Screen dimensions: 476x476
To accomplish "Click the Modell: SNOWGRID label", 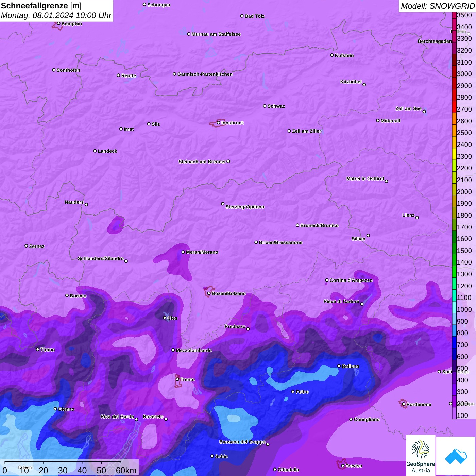I will pyautogui.click(x=438, y=6).
